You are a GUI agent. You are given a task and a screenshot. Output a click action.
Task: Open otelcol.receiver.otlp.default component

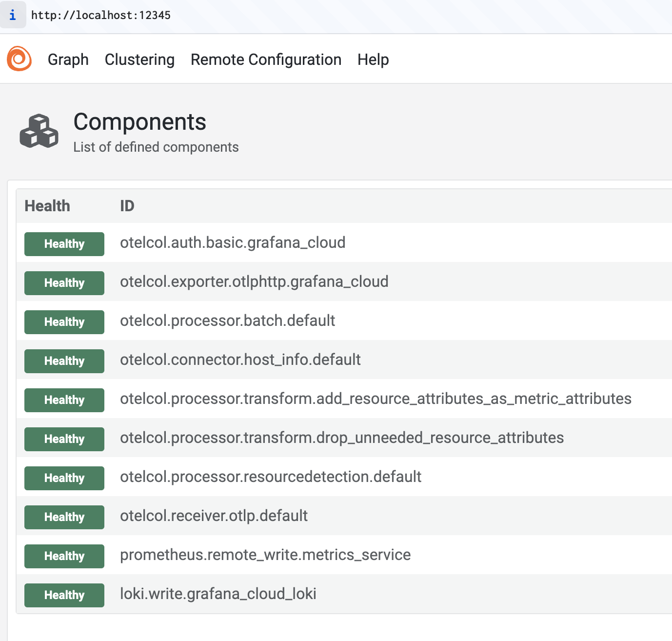click(214, 516)
